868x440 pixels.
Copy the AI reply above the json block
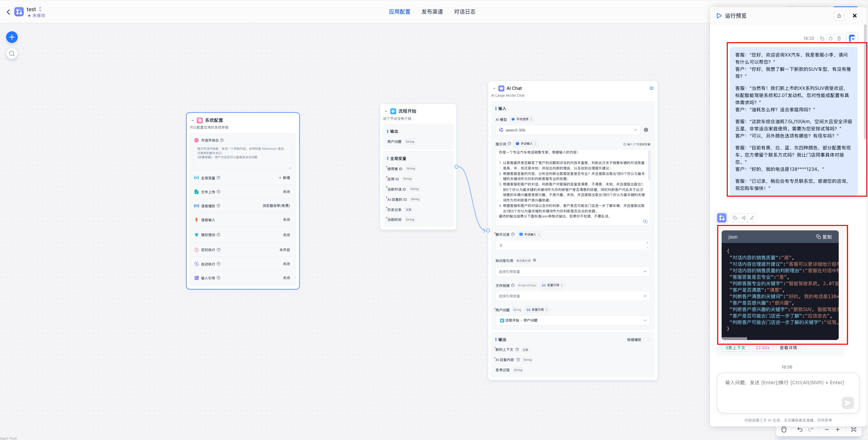click(x=735, y=218)
